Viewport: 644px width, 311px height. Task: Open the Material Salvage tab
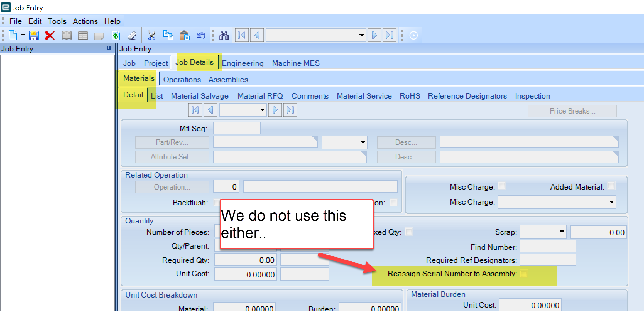(x=199, y=96)
